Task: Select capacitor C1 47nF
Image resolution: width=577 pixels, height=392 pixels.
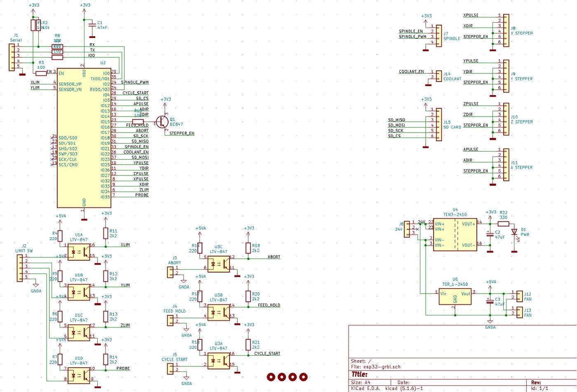Action: [91, 26]
